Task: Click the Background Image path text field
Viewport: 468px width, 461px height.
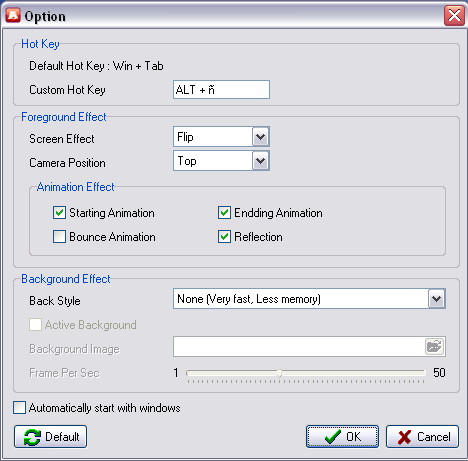Action: tap(299, 347)
